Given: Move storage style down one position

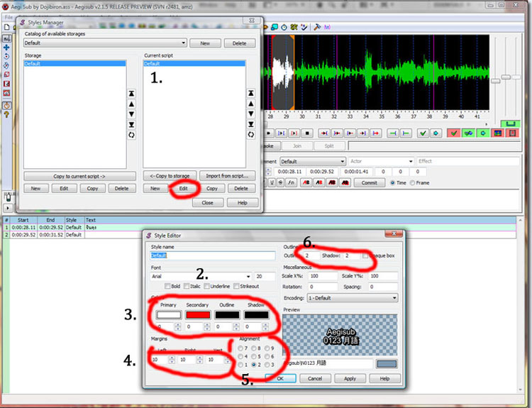Looking at the screenshot, I should click(x=131, y=114).
